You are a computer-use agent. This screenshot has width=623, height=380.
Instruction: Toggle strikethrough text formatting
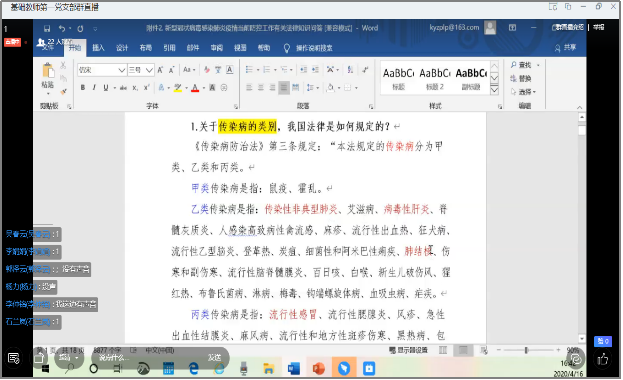124,87
